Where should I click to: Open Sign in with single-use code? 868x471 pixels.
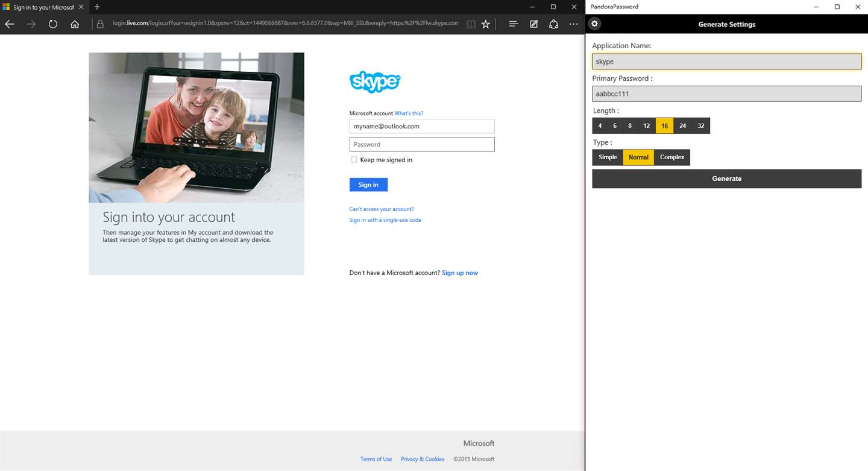click(385, 220)
